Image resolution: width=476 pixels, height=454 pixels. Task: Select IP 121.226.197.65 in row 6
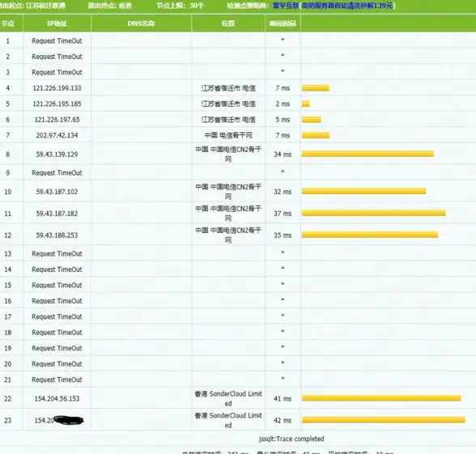57,120
